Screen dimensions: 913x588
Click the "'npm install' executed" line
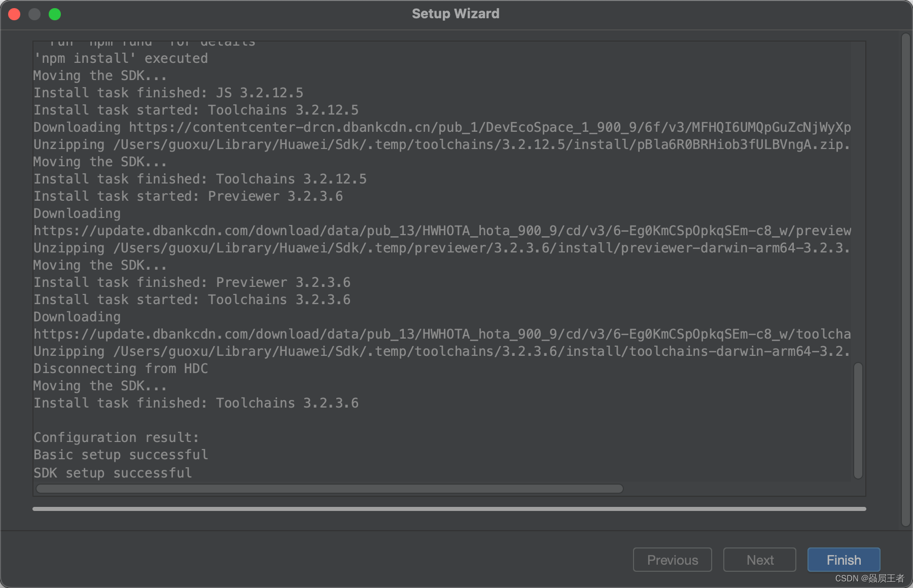click(121, 58)
